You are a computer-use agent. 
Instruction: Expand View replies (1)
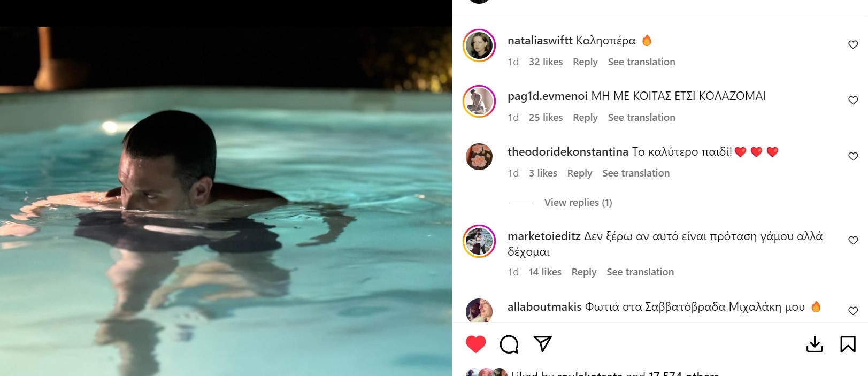578,203
